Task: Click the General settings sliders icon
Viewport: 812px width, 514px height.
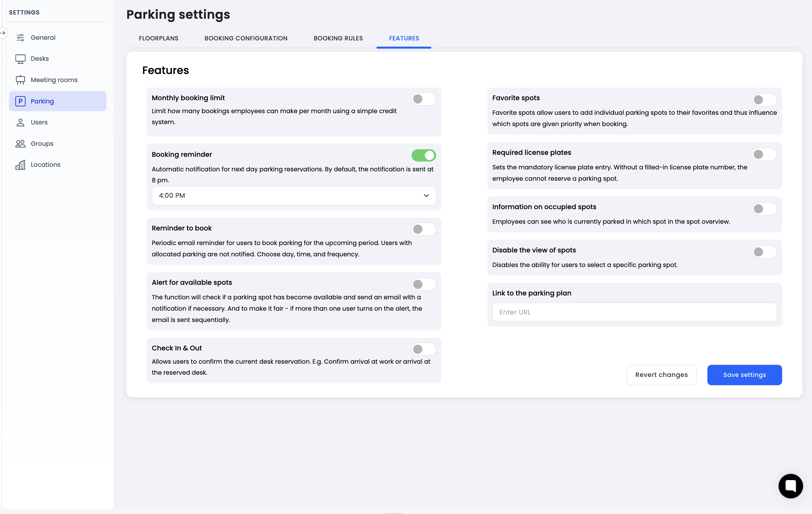Action: 20,37
